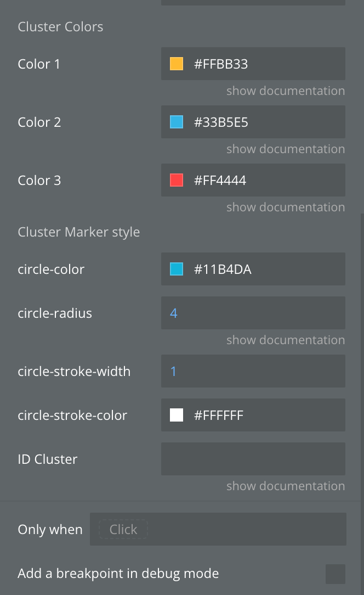The image size is (364, 595).
Task: Show documentation for circle-radius
Action: tap(286, 340)
